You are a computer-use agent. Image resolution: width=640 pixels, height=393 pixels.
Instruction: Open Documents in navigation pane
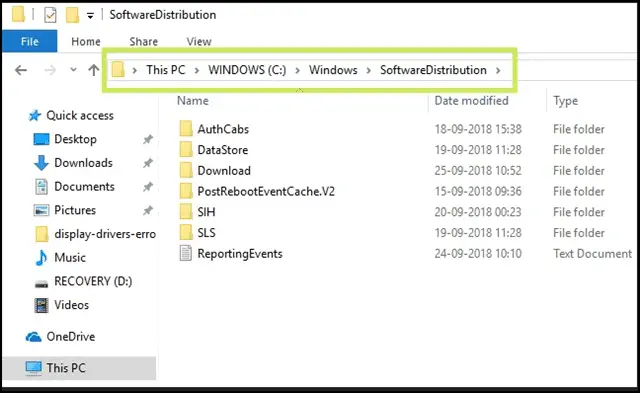[84, 187]
